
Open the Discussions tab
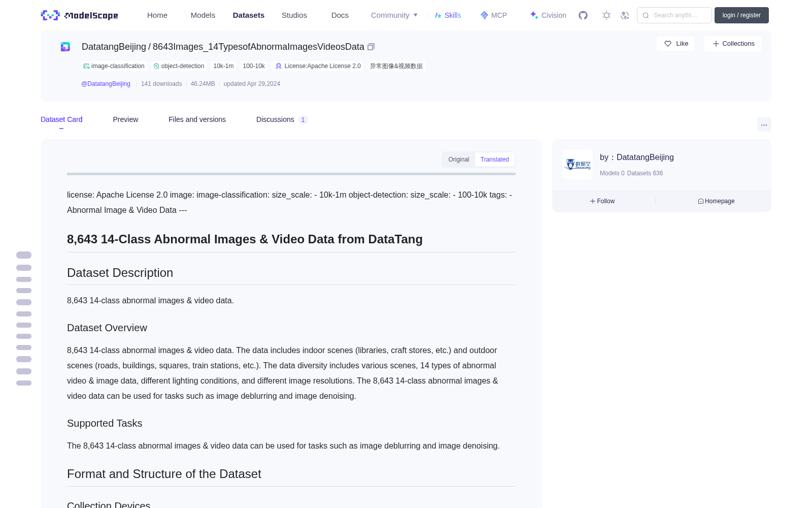click(x=282, y=119)
